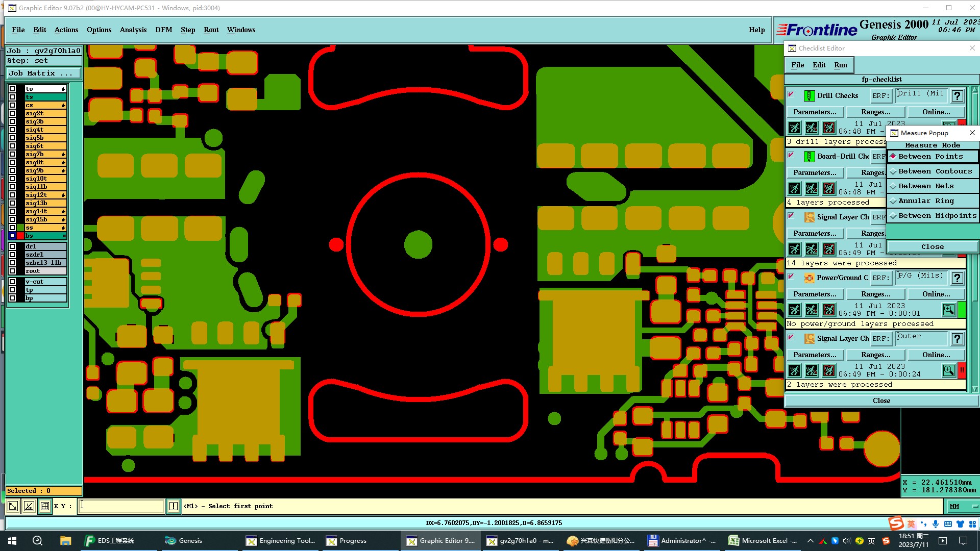The width and height of the screenshot is (980, 551).
Task: Click red-bordered run icon under Board-Drill Checks
Action: pyautogui.click(x=829, y=188)
